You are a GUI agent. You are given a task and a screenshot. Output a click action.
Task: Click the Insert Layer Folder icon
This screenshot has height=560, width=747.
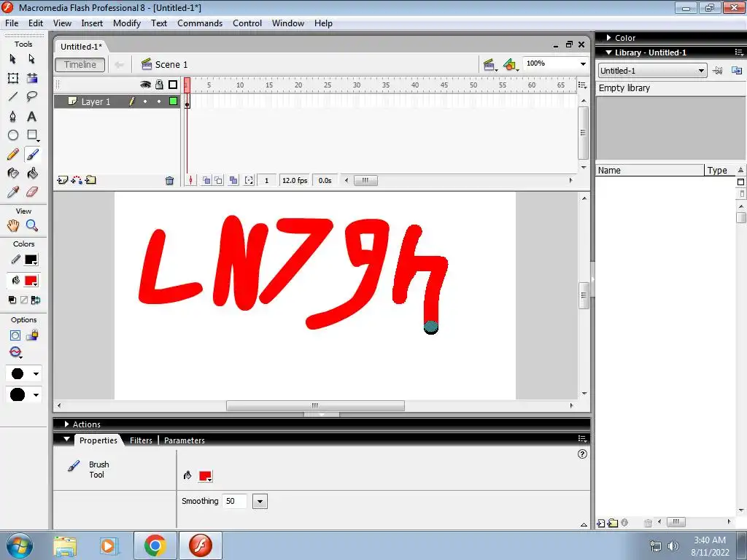90,180
